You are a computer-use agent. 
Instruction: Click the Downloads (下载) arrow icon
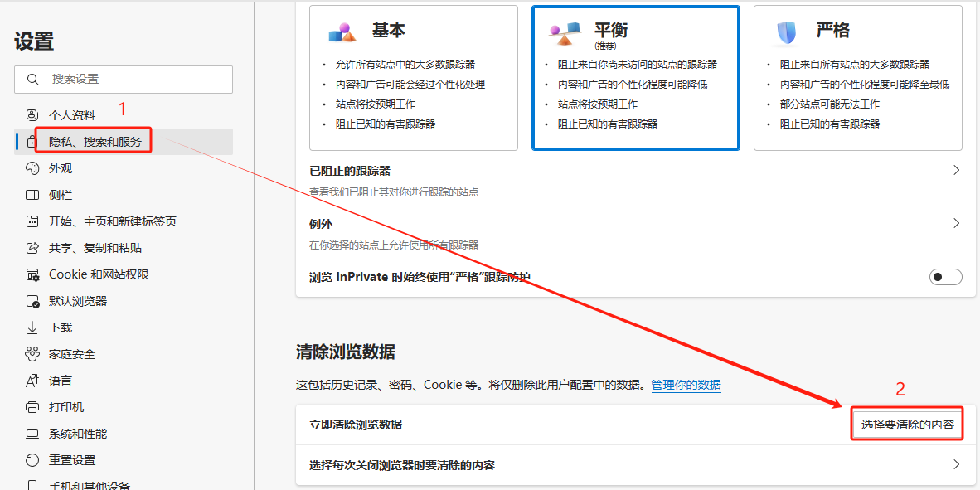coord(32,327)
